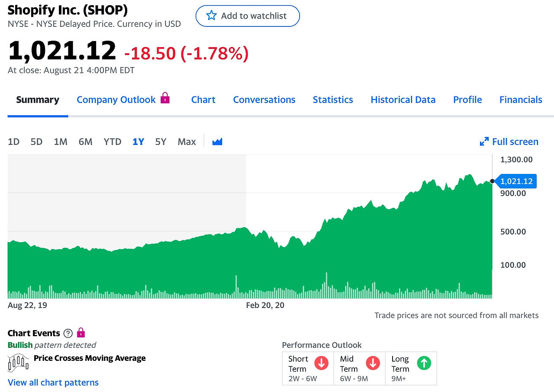Switch chart type using the area chart icon
Viewport: 554px width, 392px height.
coord(217,141)
